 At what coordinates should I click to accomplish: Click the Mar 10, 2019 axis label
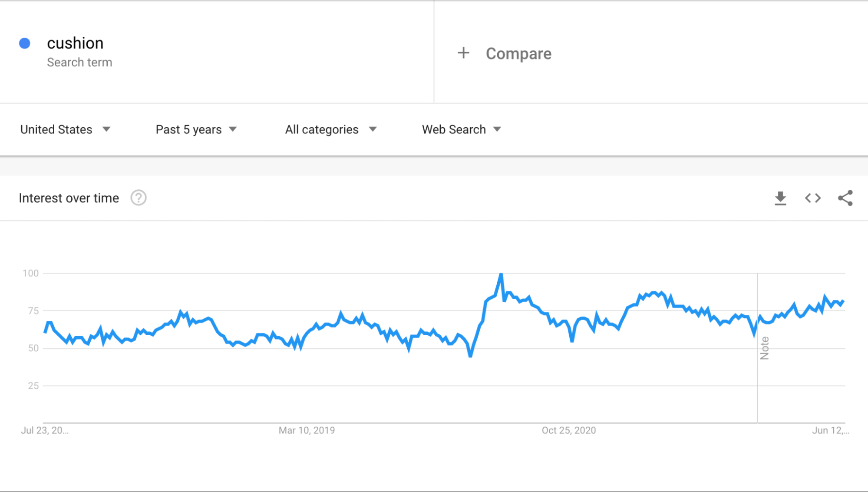[307, 430]
